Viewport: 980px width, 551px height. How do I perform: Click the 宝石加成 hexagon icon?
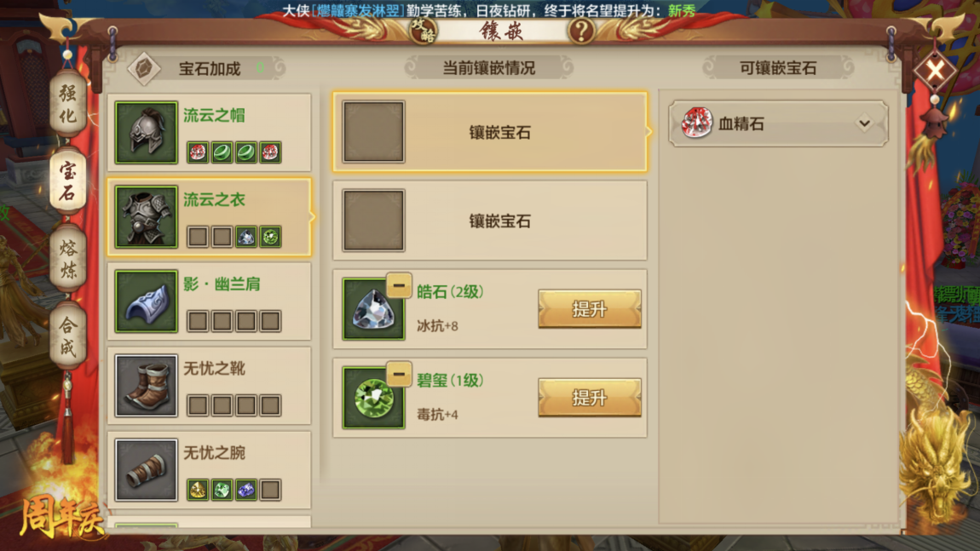pyautogui.click(x=144, y=68)
